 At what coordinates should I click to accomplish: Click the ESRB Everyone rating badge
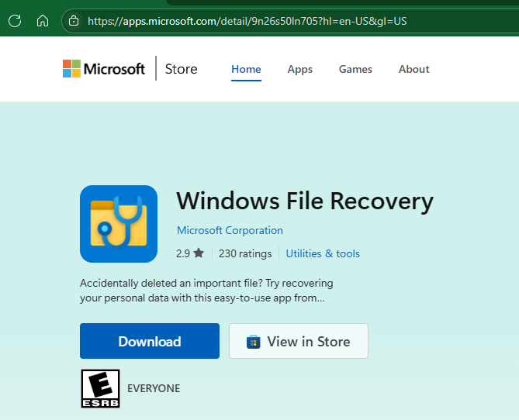[100, 388]
